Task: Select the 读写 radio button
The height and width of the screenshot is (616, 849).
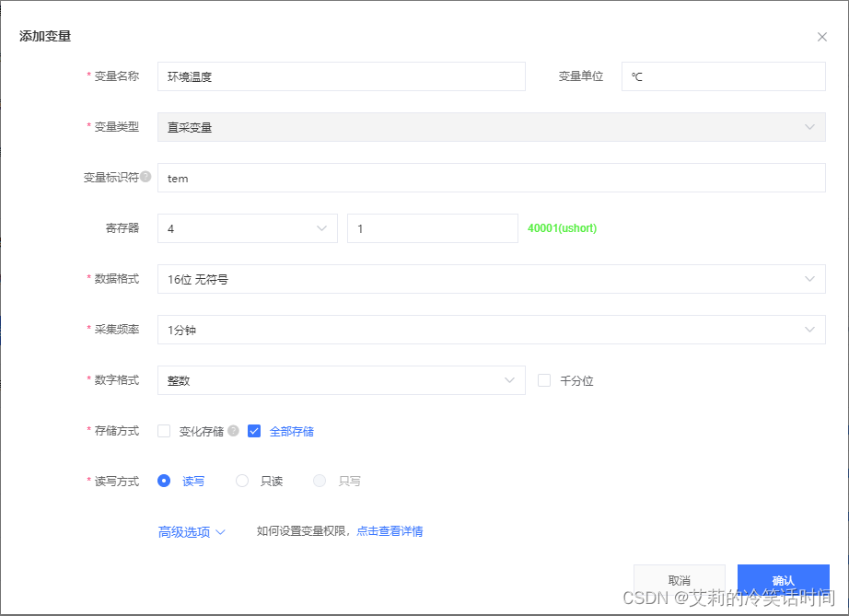Action: 164,481
